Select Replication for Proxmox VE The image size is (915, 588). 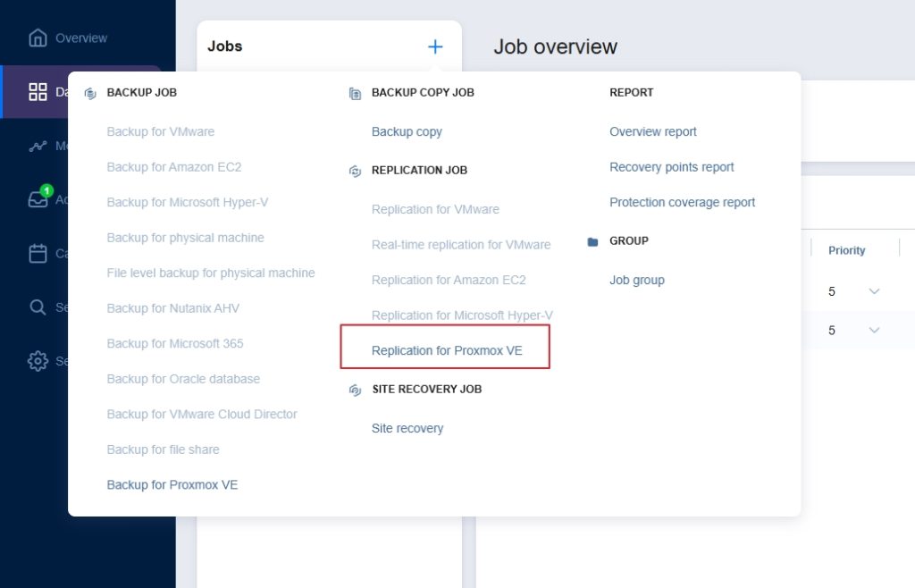point(446,350)
